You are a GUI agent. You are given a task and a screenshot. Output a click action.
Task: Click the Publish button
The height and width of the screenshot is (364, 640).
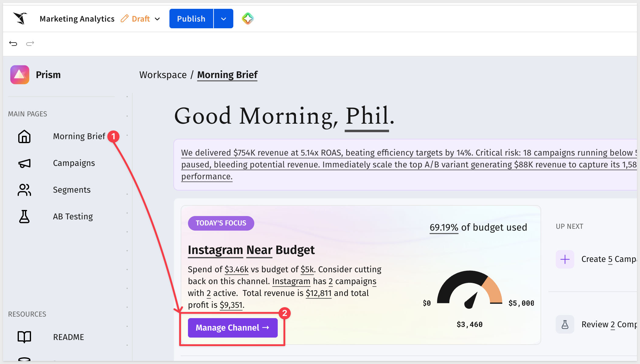(x=191, y=19)
